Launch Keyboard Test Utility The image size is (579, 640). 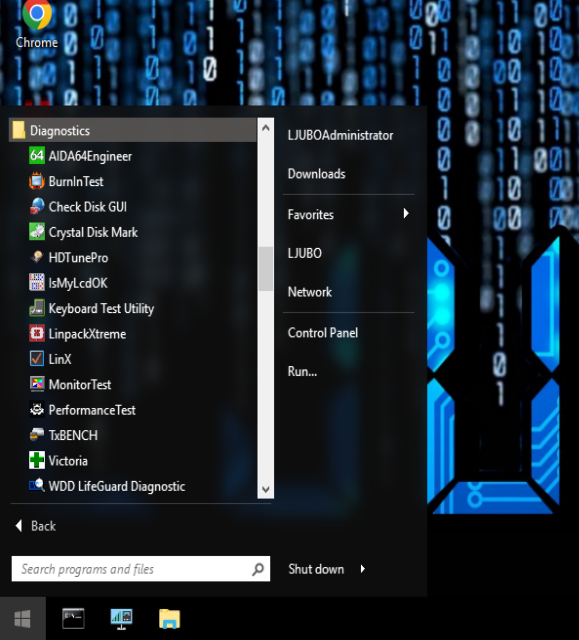pyautogui.click(x=133, y=309)
